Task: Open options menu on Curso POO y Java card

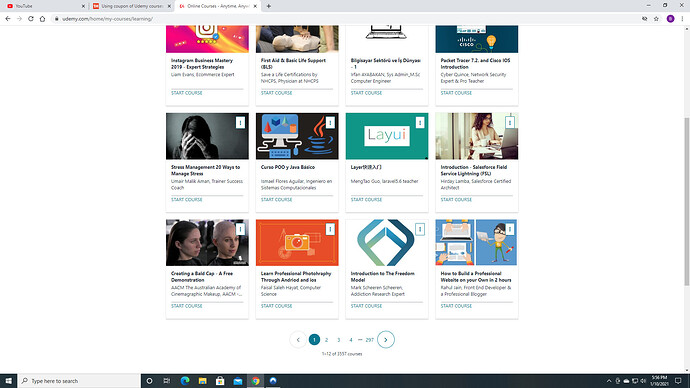Action: pos(330,122)
